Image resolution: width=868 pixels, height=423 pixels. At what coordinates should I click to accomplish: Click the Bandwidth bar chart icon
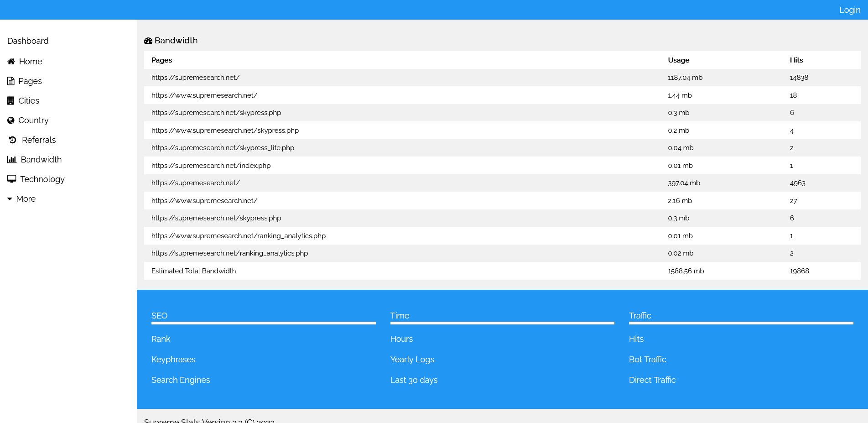point(12,160)
